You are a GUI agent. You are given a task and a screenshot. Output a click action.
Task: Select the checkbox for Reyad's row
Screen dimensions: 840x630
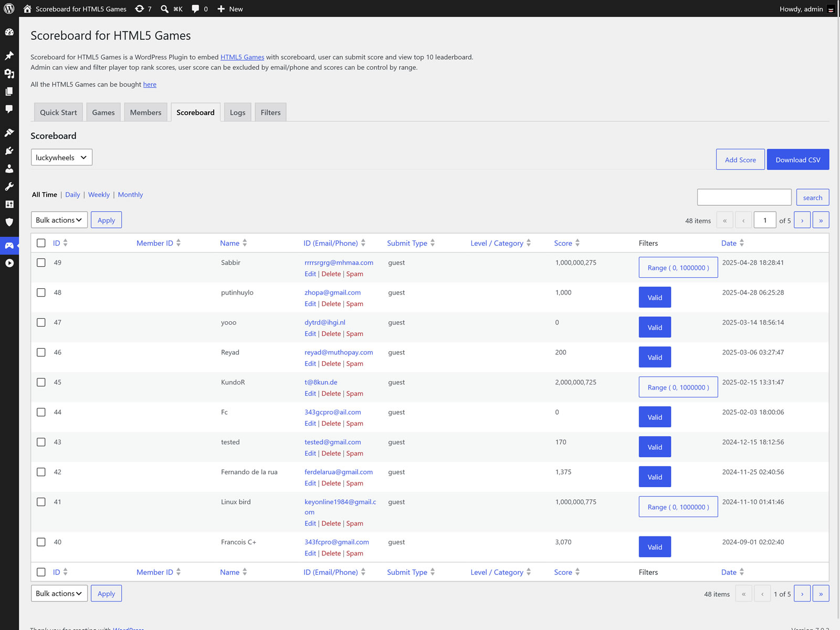click(41, 352)
